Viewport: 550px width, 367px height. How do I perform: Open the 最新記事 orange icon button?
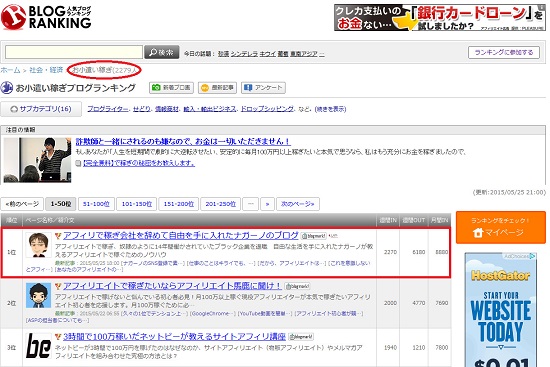(x=217, y=88)
